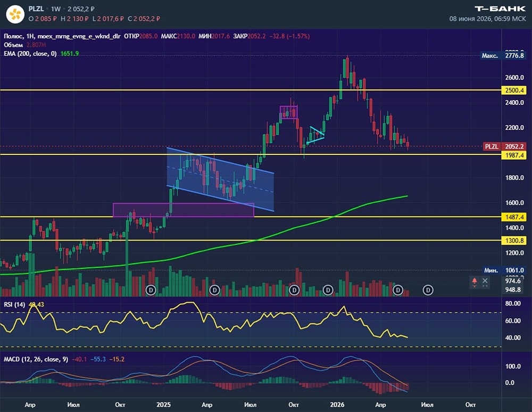This screenshot has width=532, height=412.
Task: Click the header high price H 2 130 ₽
Action: [74, 19]
